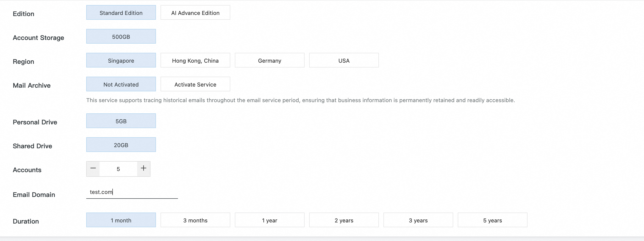The height and width of the screenshot is (241, 644).
Task: Focus the Email Domain text field
Action: pos(132,192)
